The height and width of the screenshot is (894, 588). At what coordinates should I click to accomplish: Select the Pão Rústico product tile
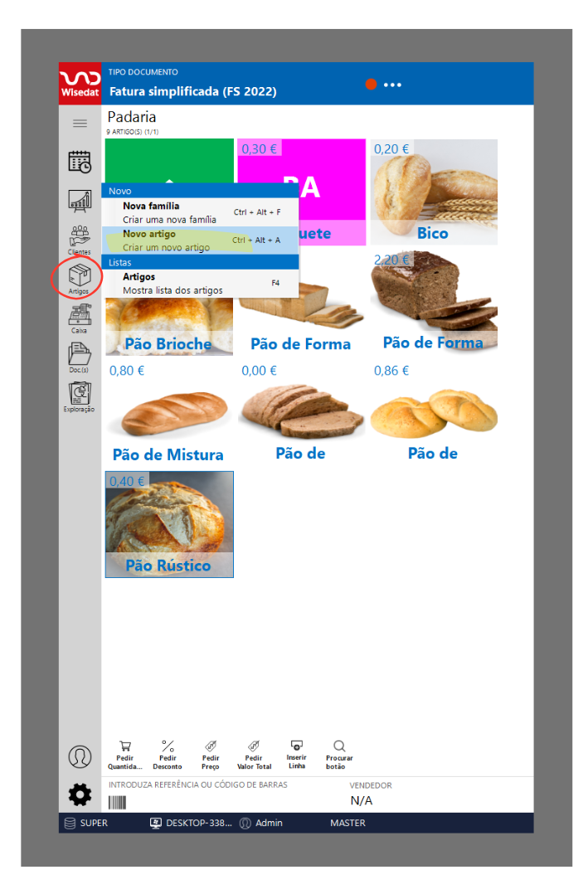tap(169, 524)
